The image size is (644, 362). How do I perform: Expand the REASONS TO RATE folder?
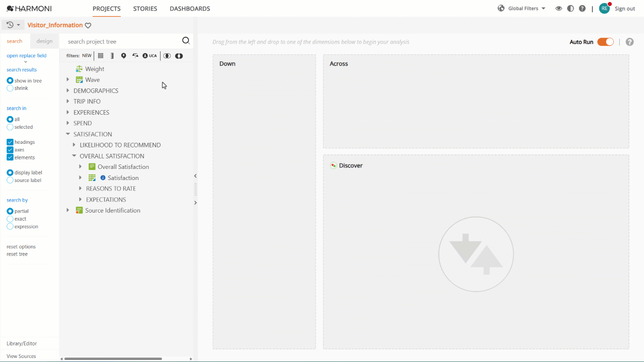click(80, 189)
